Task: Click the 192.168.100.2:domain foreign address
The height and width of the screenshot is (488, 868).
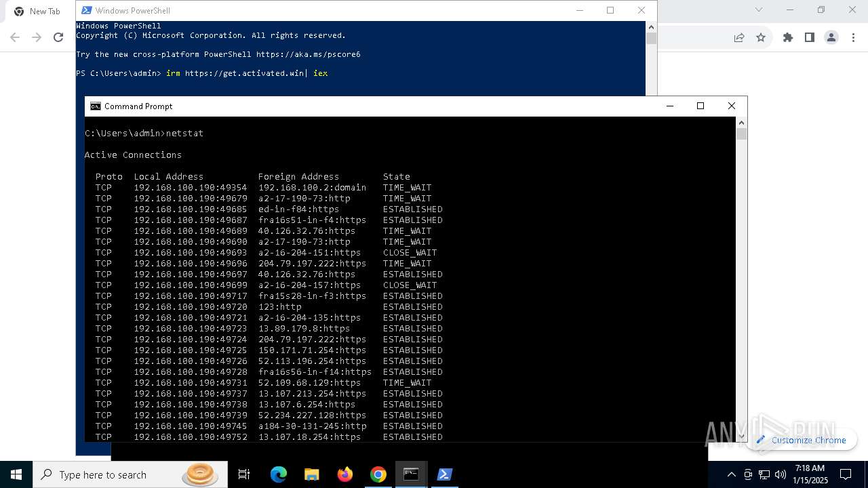Action: 312,188
